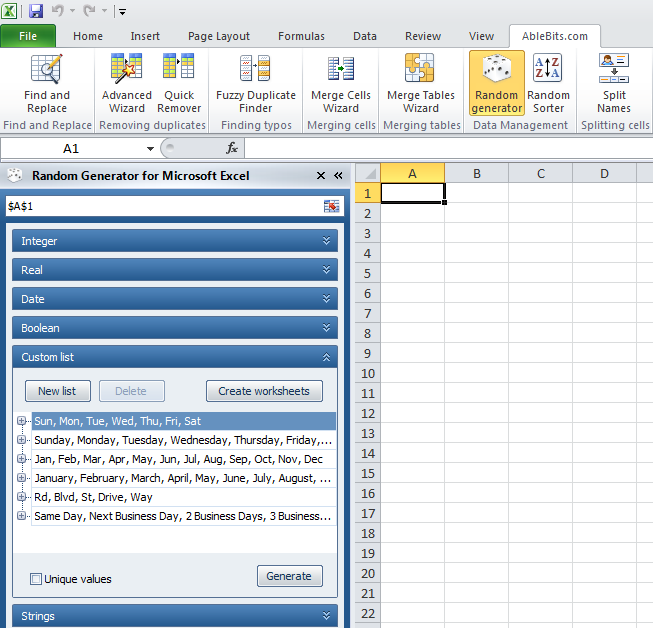Image resolution: width=653 pixels, height=628 pixels.
Task: Expand the Same Day list node
Action: coord(21,516)
